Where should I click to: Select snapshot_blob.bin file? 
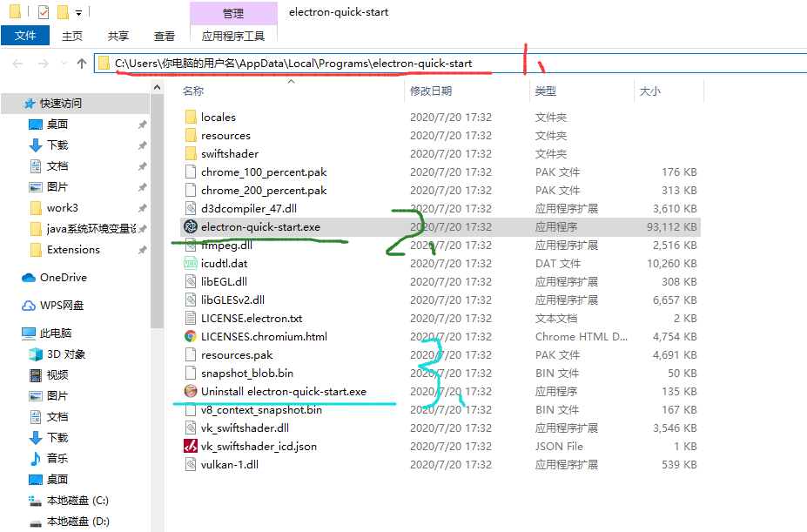[x=247, y=373]
